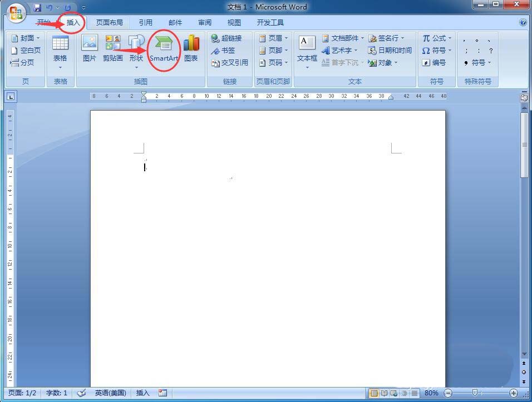
Task: Insert a page break with 分页
Action: 22,63
